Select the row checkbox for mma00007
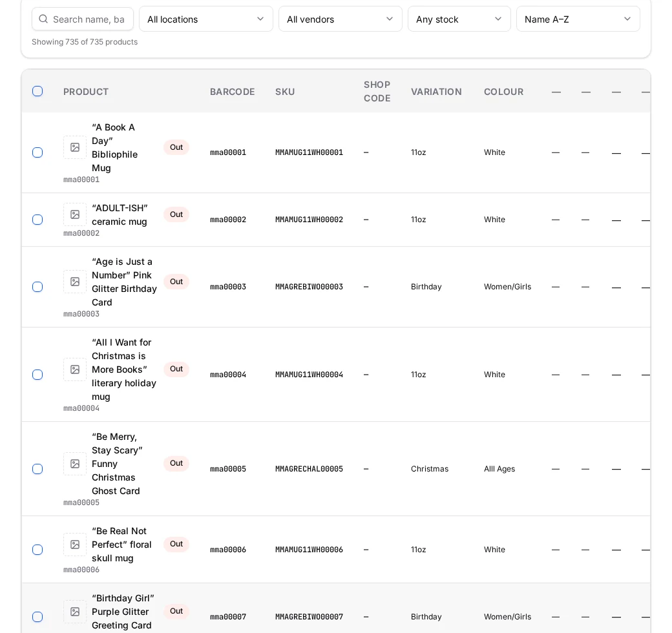The width and height of the screenshot is (672, 633). pos(37,617)
